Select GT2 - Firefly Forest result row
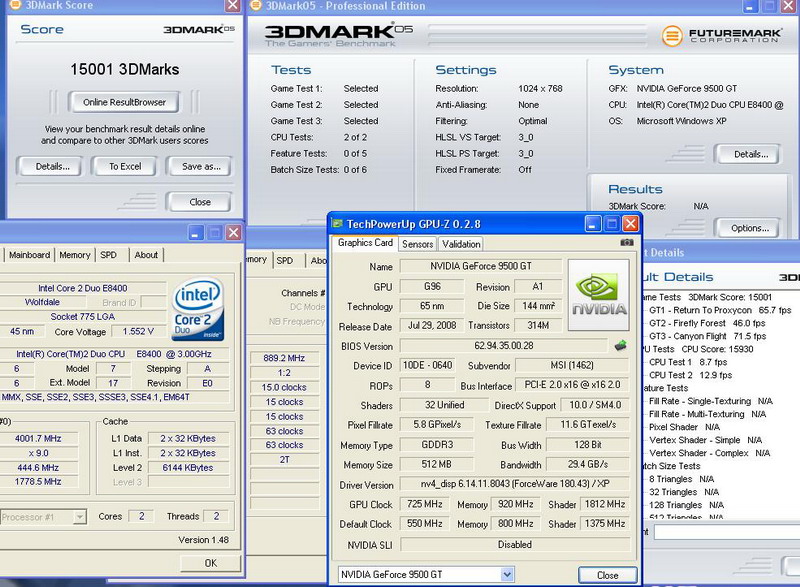 pyautogui.click(x=707, y=323)
